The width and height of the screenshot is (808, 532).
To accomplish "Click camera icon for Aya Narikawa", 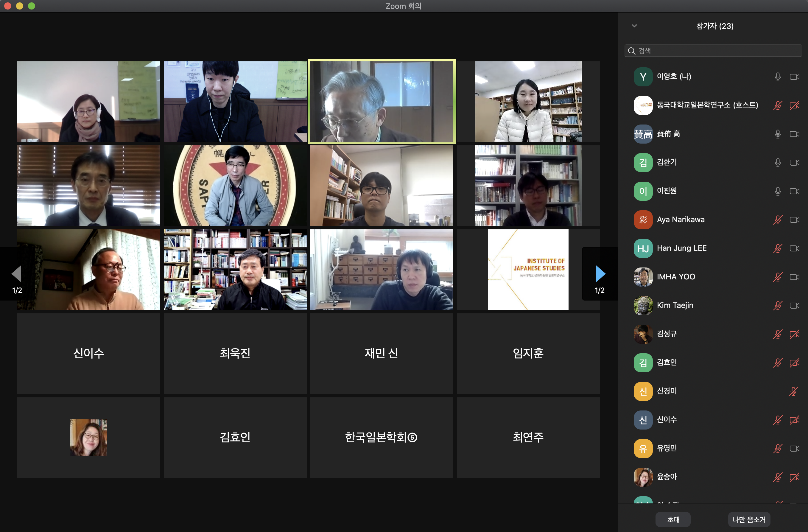I will [794, 220].
